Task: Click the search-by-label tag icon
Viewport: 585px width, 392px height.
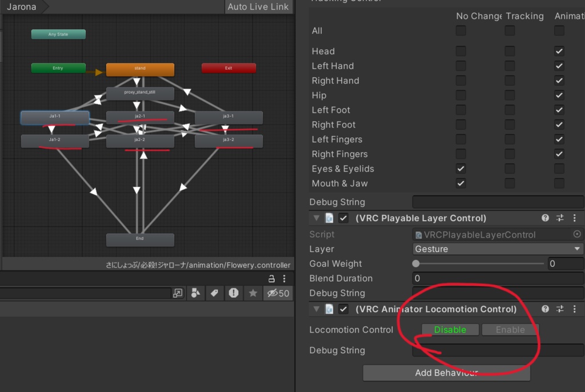Action: (215, 293)
